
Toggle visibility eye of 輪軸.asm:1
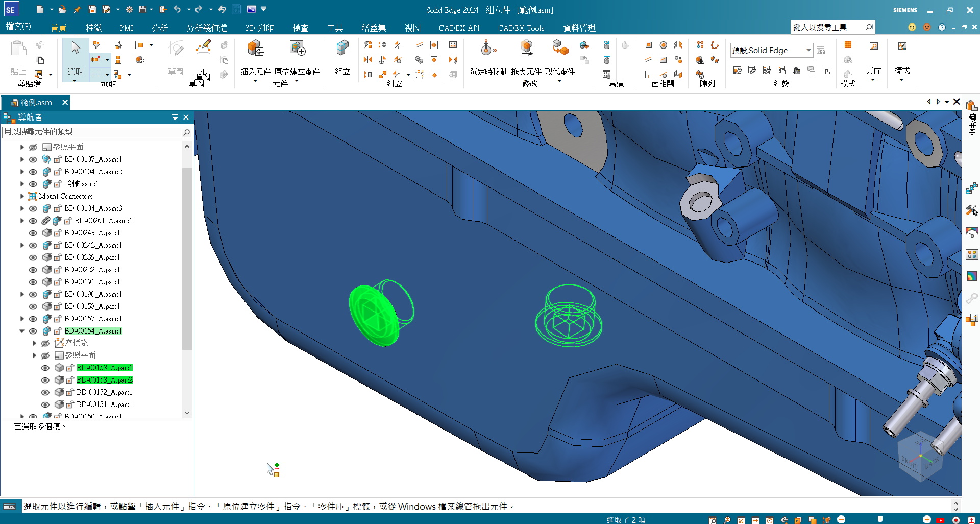pyautogui.click(x=33, y=184)
